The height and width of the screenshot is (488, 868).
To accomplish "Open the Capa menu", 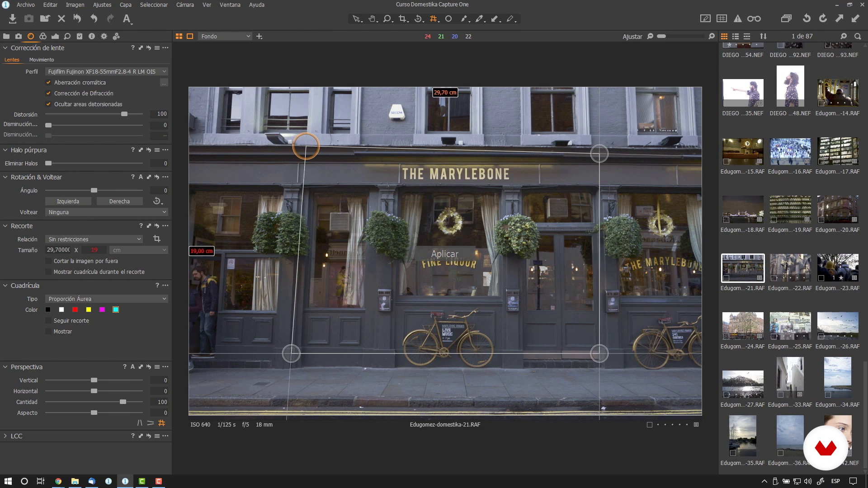I will [x=126, y=5].
